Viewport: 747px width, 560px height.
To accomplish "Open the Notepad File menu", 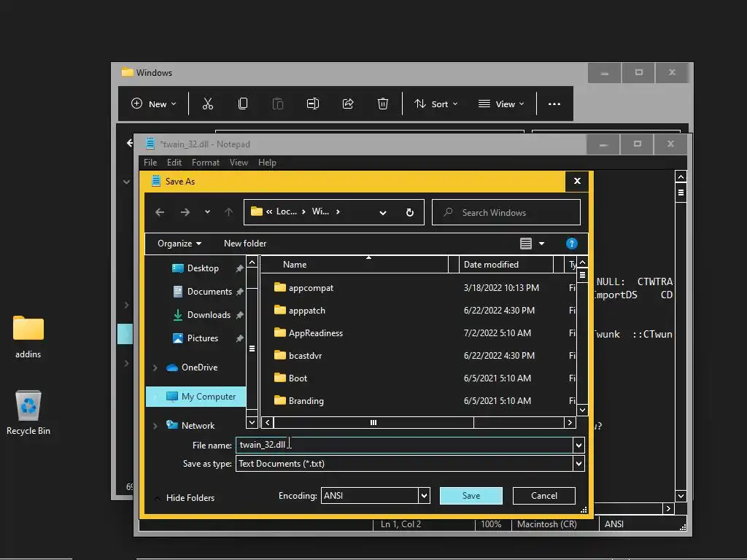I will (x=150, y=163).
